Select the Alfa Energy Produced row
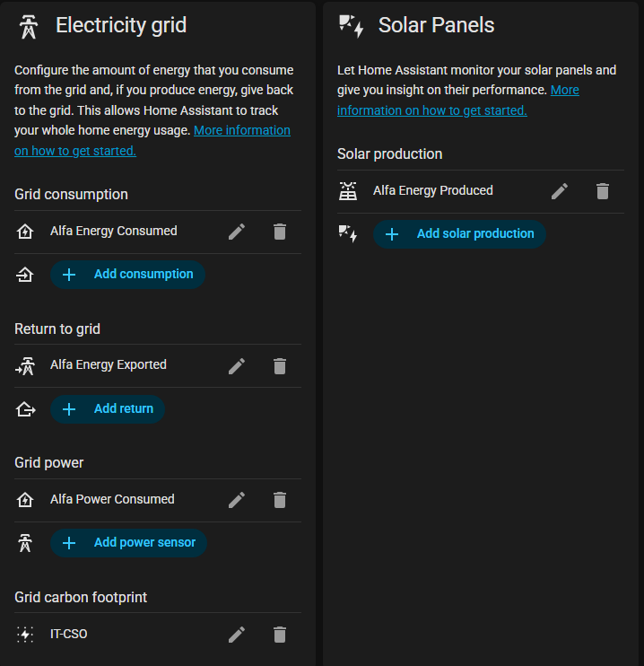 (x=433, y=191)
